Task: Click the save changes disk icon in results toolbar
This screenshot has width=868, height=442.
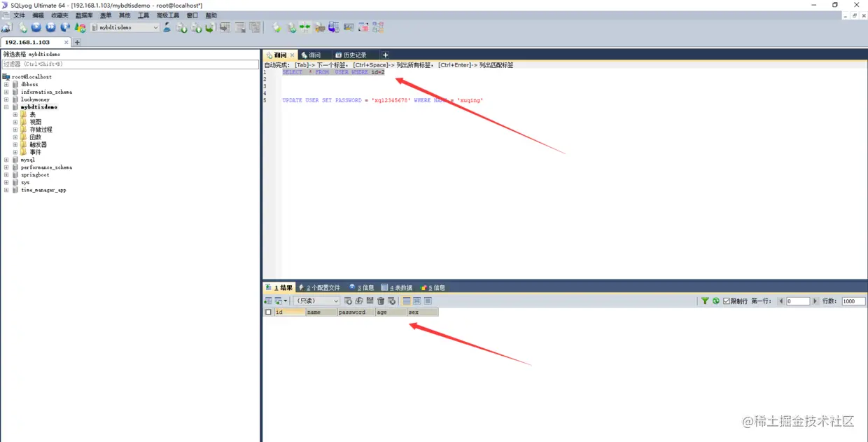Action: pos(370,301)
